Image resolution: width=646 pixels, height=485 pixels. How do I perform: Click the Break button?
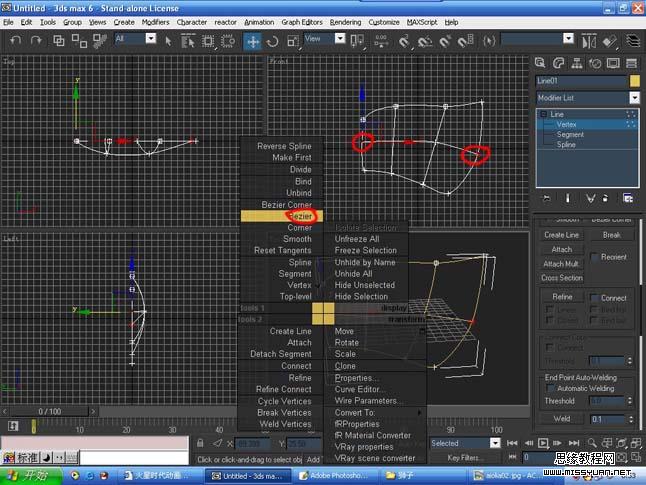pos(611,235)
